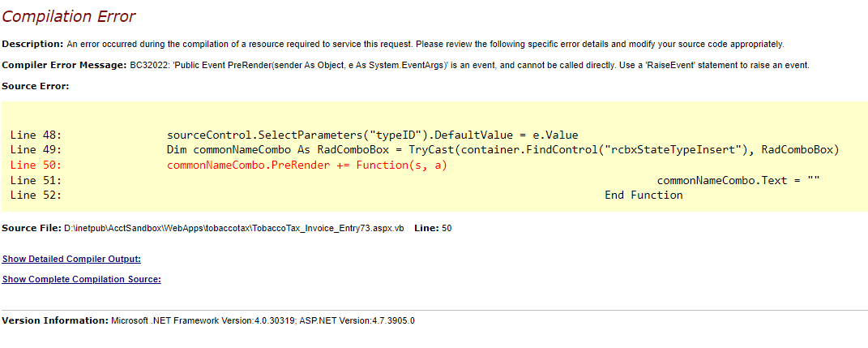
Task: Click the Line: 50 indicator after file path
Action: coord(433,228)
